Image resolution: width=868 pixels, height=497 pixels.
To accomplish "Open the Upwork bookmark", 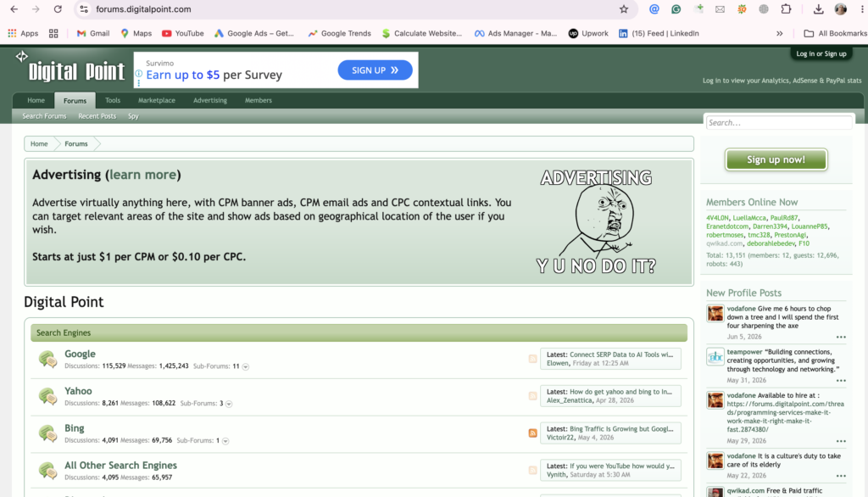I will tap(588, 33).
